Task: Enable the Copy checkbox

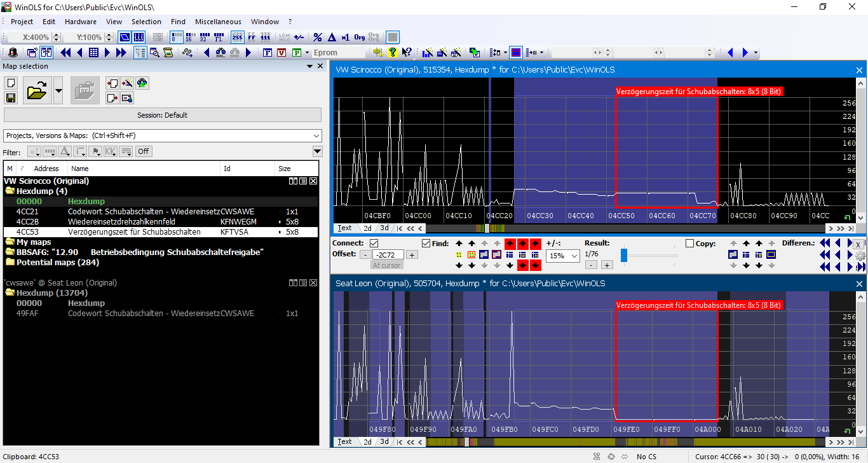Action: [689, 243]
